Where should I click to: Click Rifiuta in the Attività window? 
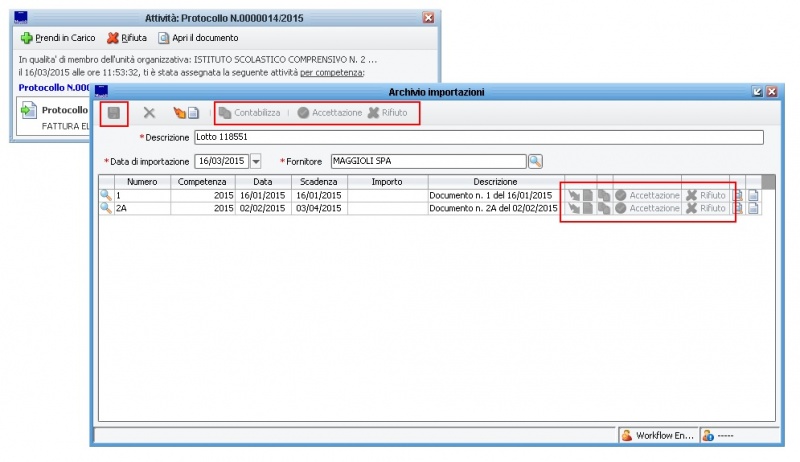[127, 38]
